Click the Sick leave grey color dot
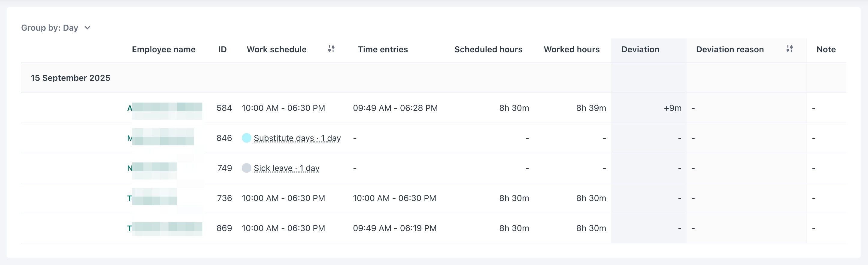The height and width of the screenshot is (265, 868). 246,168
